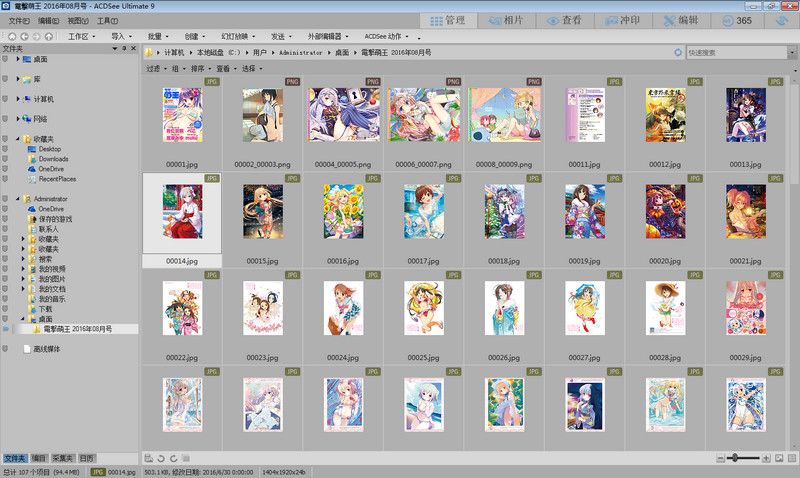Open the ACDSee 动作 dropdown
800x478 pixels.
tap(386, 36)
